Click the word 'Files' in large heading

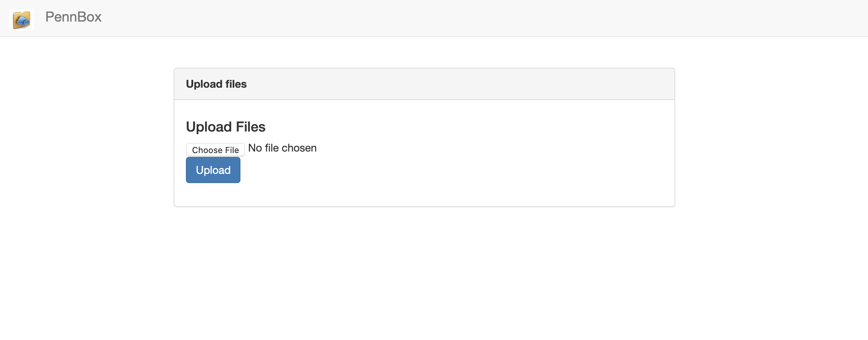point(251,127)
